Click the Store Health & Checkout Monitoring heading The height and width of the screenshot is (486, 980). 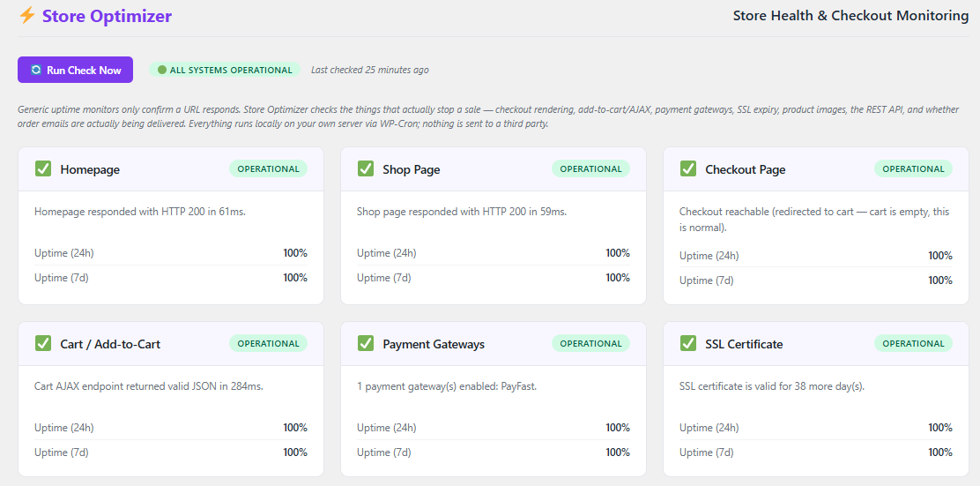(x=850, y=16)
